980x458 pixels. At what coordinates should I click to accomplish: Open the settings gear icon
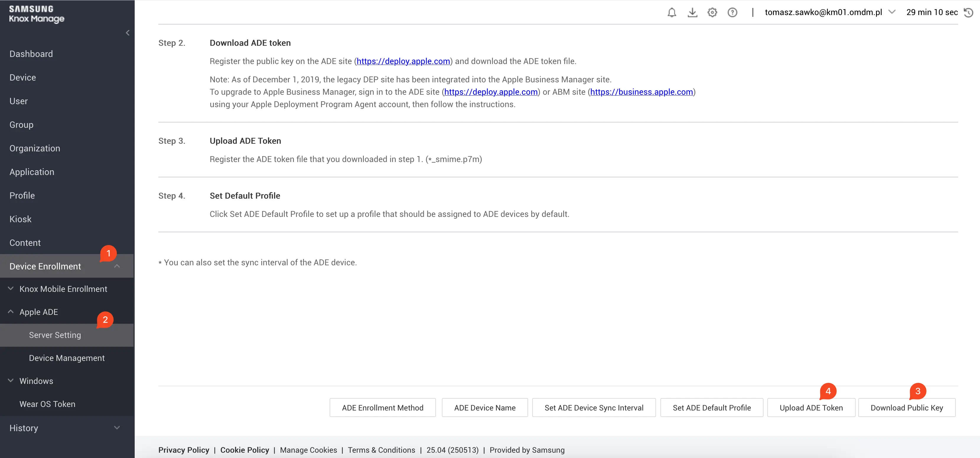coord(712,13)
